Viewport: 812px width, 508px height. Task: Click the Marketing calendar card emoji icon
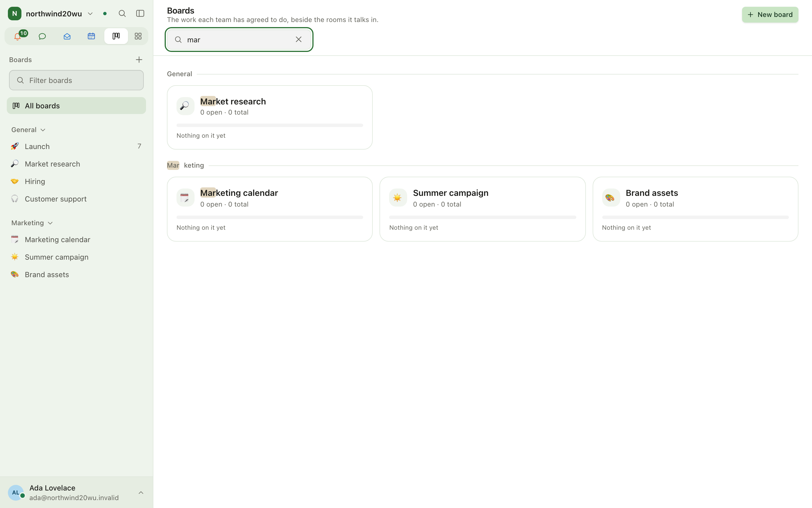click(x=185, y=198)
